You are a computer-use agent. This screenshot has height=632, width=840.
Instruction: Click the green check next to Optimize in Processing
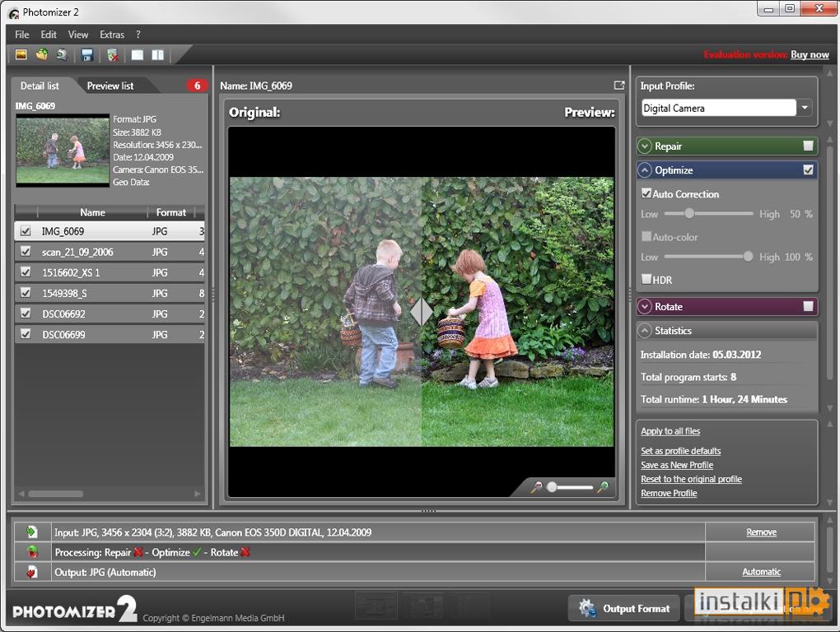[x=197, y=551]
